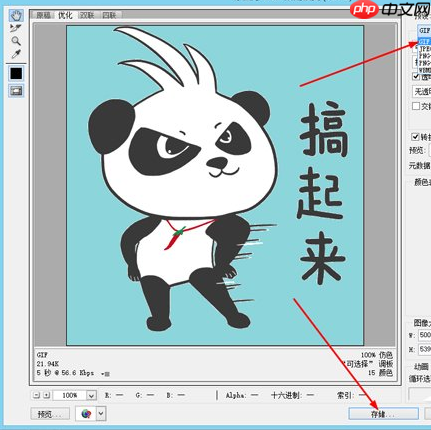Click the browser preview icon
The height and width of the screenshot is (430, 431).
86,414
